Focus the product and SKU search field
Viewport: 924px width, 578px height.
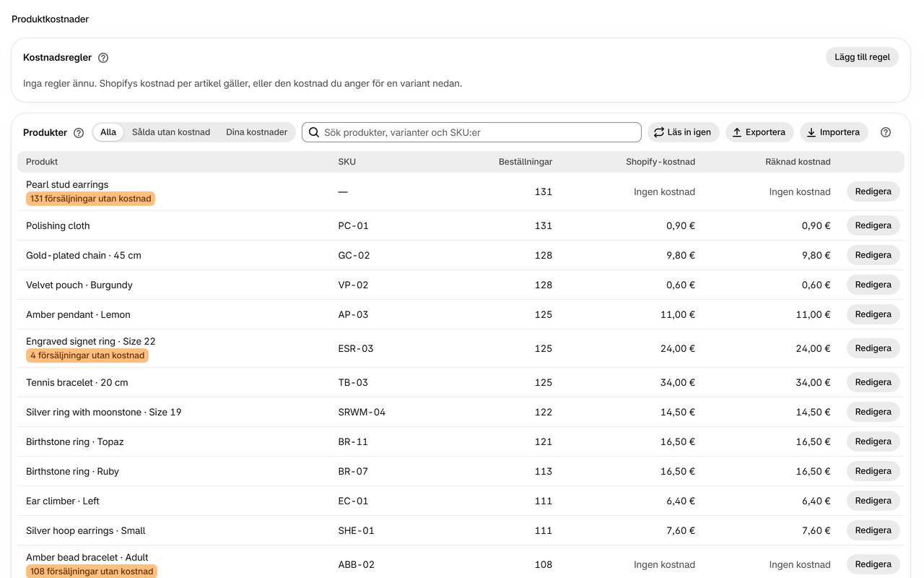pos(471,132)
